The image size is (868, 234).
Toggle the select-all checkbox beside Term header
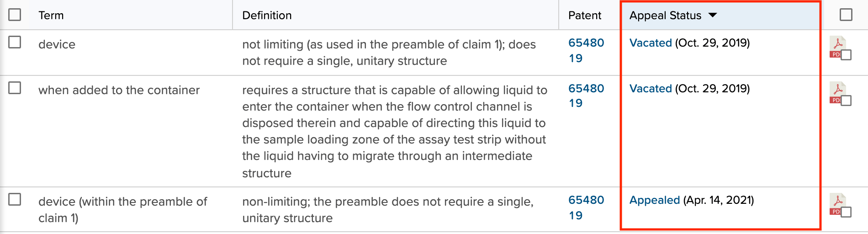(x=15, y=15)
